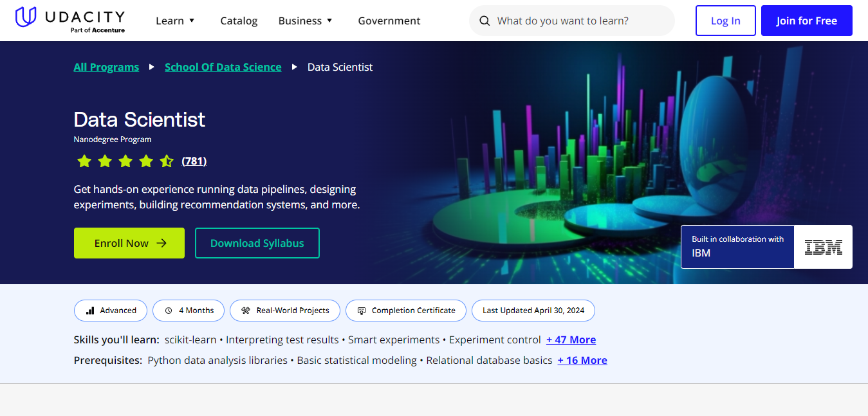Click the Advanced level bar chart icon
868x416 pixels.
[x=90, y=311]
